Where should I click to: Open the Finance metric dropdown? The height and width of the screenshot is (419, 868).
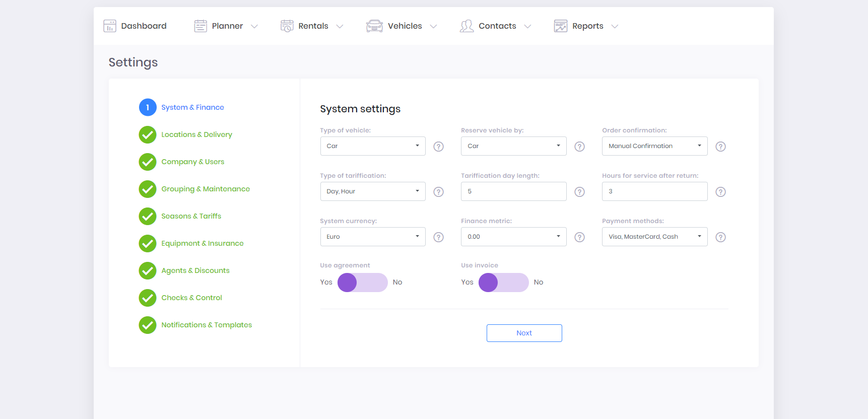(514, 237)
